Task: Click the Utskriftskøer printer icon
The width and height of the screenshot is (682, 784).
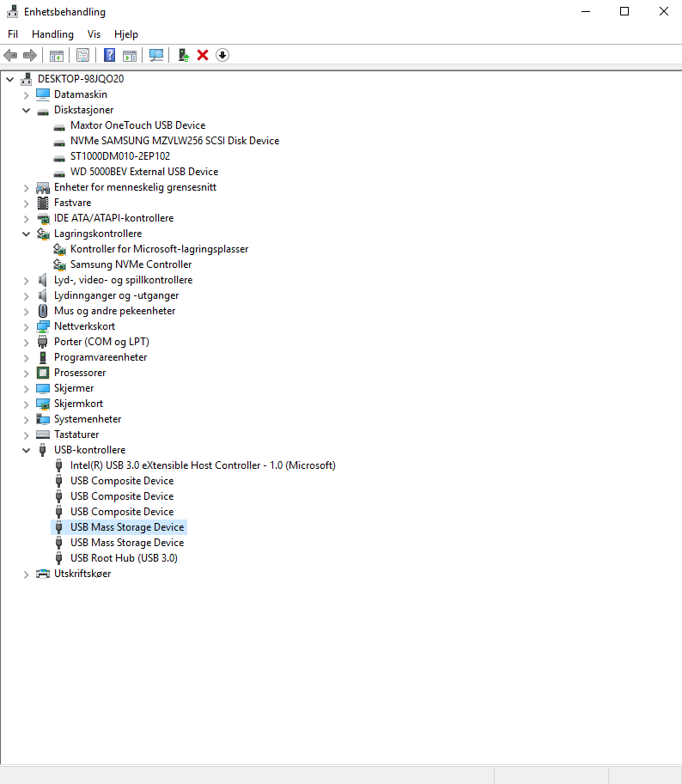Action: pyautogui.click(x=43, y=574)
